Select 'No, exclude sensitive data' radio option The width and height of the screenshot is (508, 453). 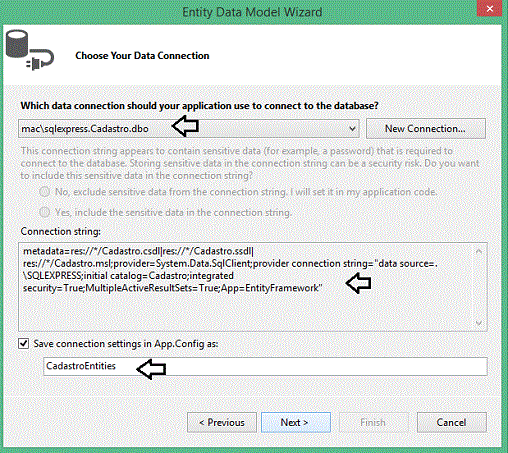45,192
